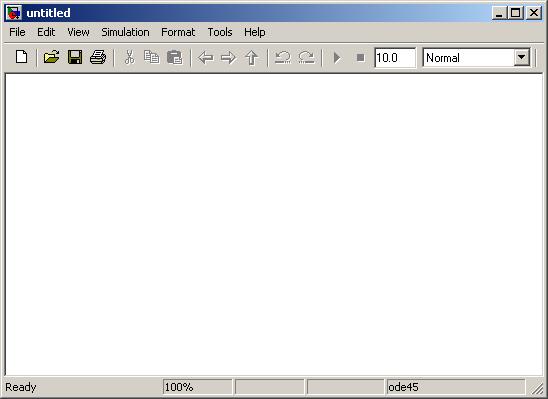This screenshot has width=548, height=399.
Task: Open the Format menu
Action: (x=178, y=32)
